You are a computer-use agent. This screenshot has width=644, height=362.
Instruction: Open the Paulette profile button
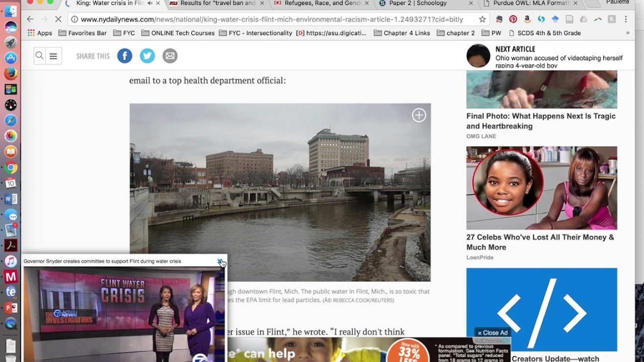point(617,3)
